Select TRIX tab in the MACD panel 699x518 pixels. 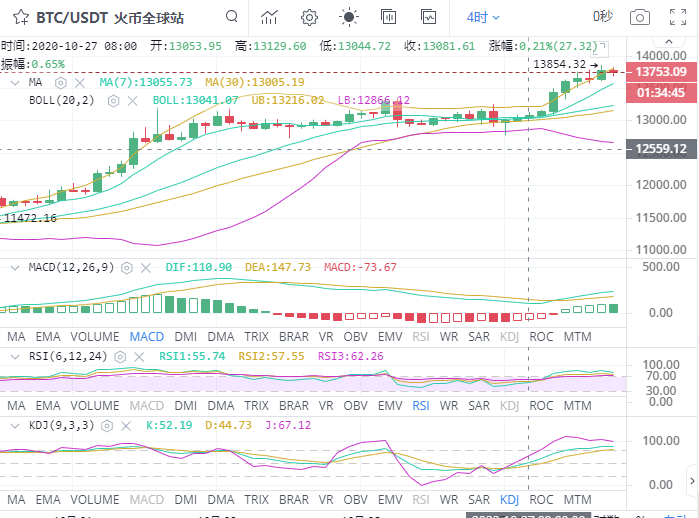[x=256, y=337]
